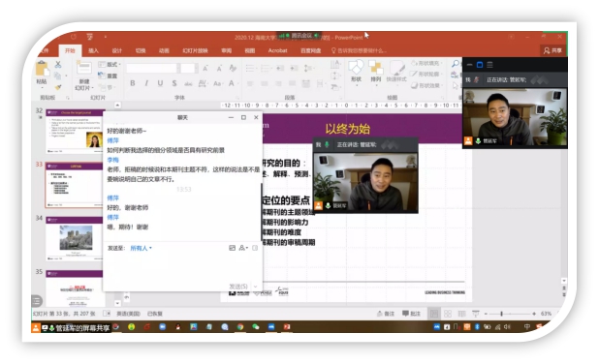Open the send options arrow beside 发送
Image resolution: width=599 pixels, height=364 pixels.
pyautogui.click(x=256, y=287)
